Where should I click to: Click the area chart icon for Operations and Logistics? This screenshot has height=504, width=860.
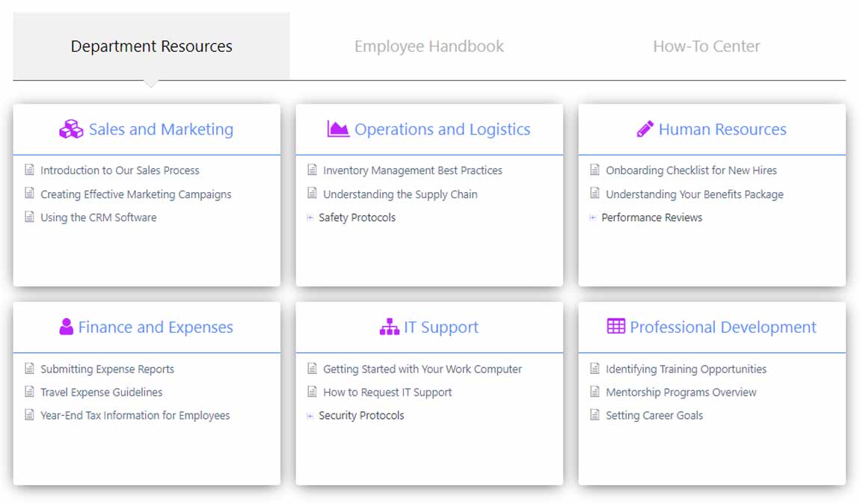click(338, 129)
